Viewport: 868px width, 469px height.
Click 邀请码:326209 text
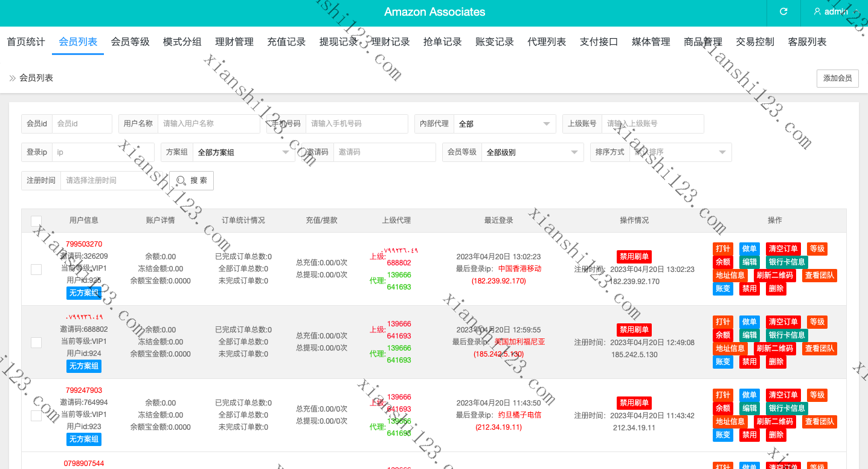click(x=84, y=256)
